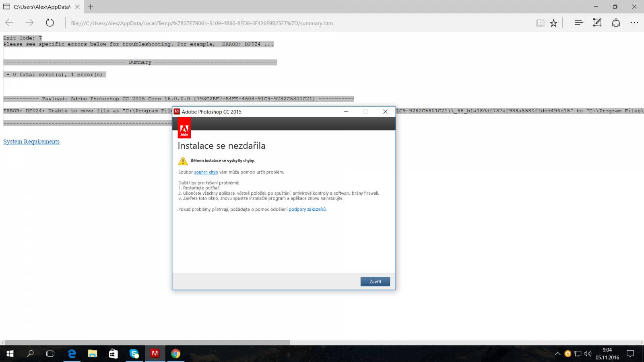Open File Explorer from taskbar
This screenshot has width=644, height=362.
coord(93,354)
